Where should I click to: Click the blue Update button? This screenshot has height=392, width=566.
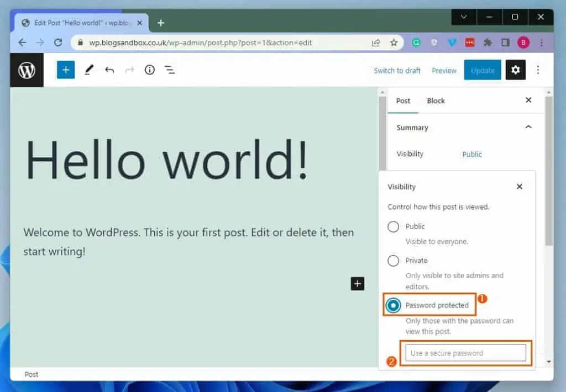[x=482, y=70]
